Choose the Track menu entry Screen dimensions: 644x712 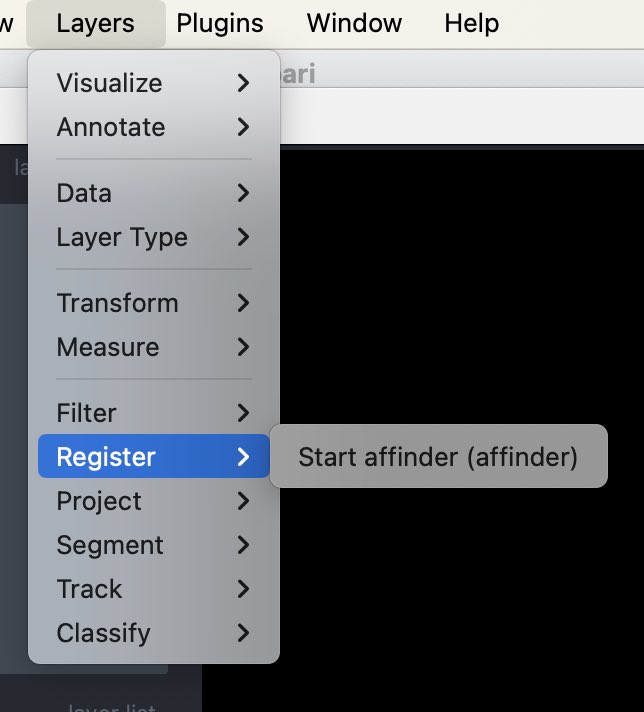[x=89, y=589]
